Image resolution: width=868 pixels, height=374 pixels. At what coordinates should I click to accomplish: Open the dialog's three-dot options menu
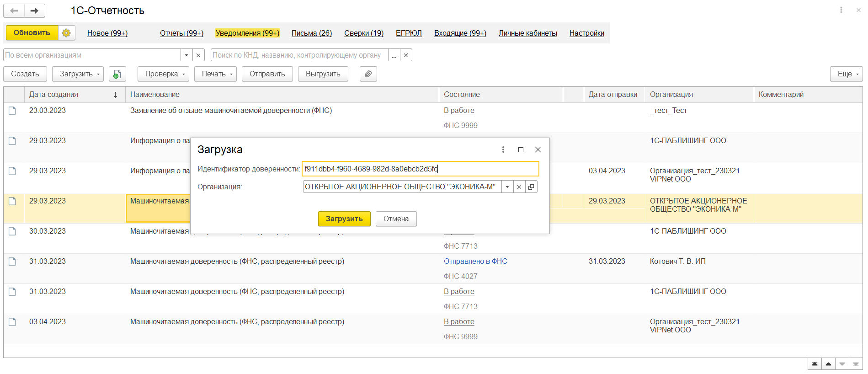pyautogui.click(x=503, y=150)
